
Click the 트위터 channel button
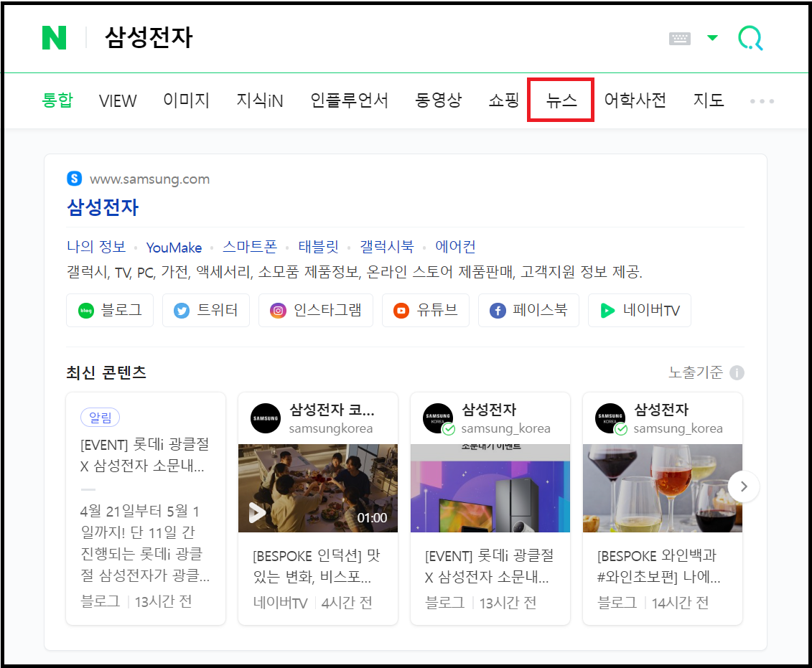pyautogui.click(x=206, y=311)
